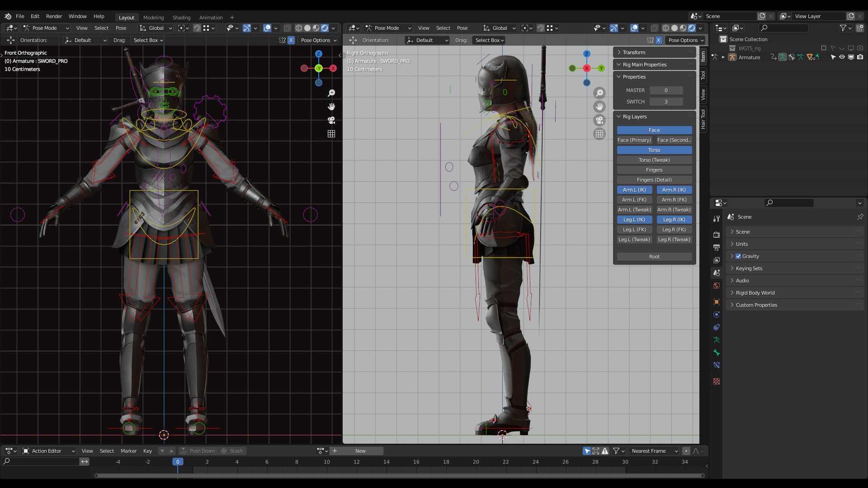Open the Pose Mode dropdown in left viewport
Image resolution: width=868 pixels, height=488 pixels.
46,28
